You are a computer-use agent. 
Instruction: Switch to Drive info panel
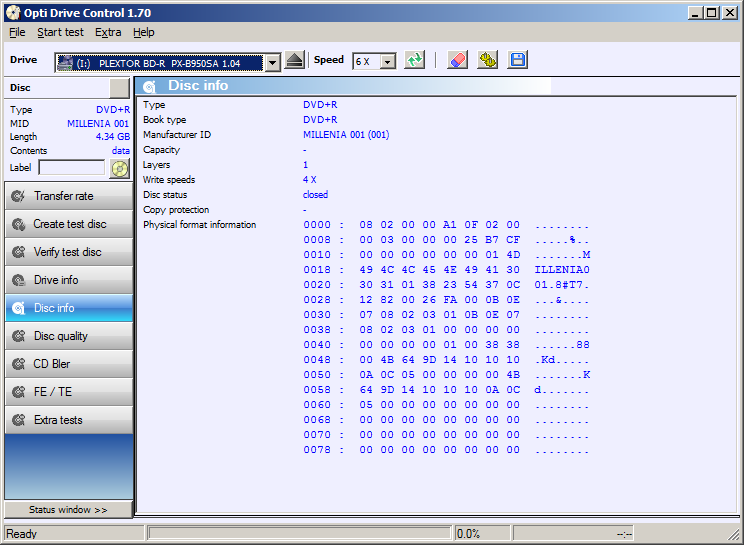point(69,280)
